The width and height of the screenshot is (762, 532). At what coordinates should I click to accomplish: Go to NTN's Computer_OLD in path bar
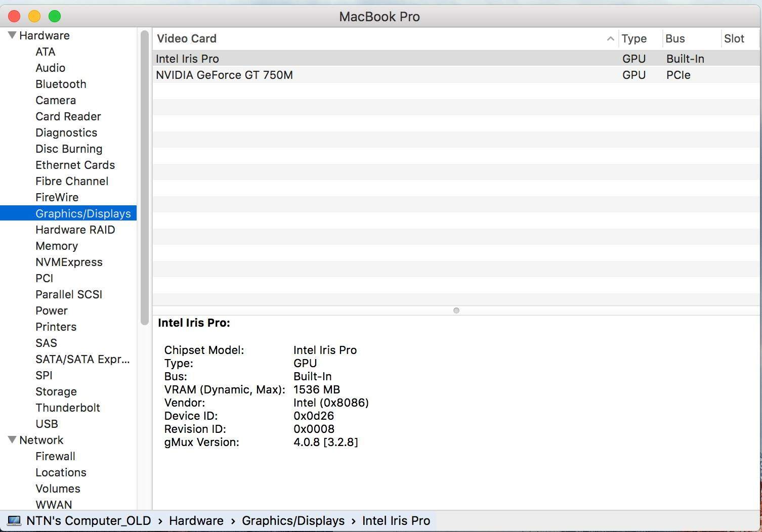click(x=89, y=520)
